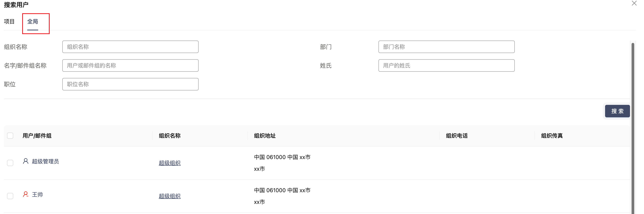The width and height of the screenshot is (644, 214).
Task: Switch to the 项目 tab
Action: [9, 21]
